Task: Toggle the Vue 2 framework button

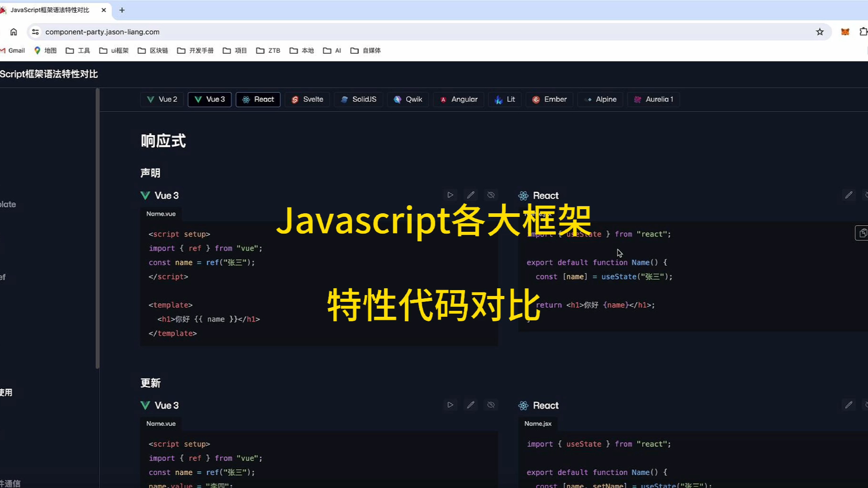Action: [x=162, y=99]
